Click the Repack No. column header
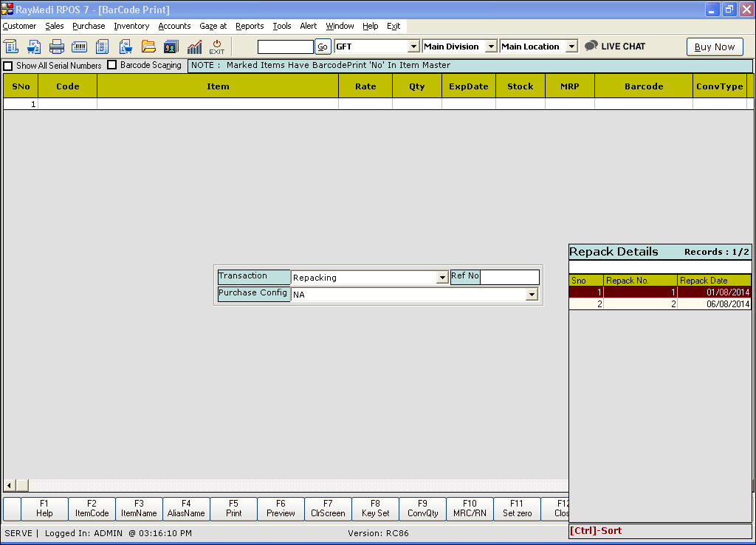 pos(640,280)
